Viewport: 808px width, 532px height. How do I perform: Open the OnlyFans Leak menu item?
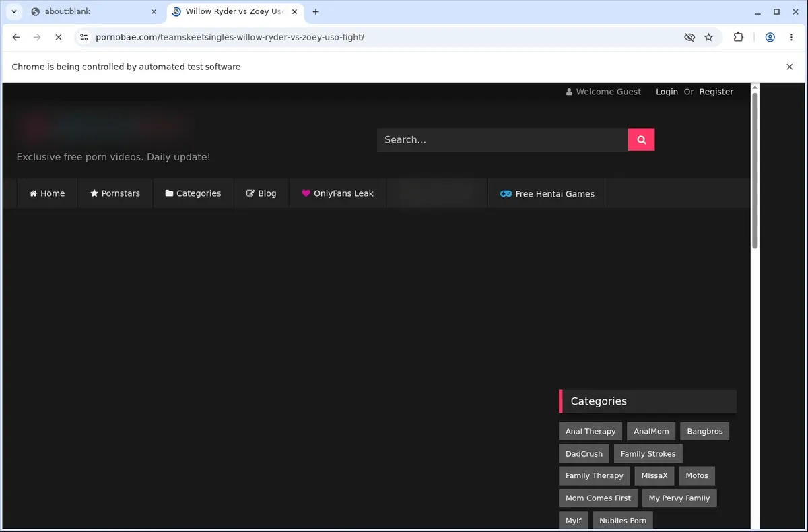point(337,193)
